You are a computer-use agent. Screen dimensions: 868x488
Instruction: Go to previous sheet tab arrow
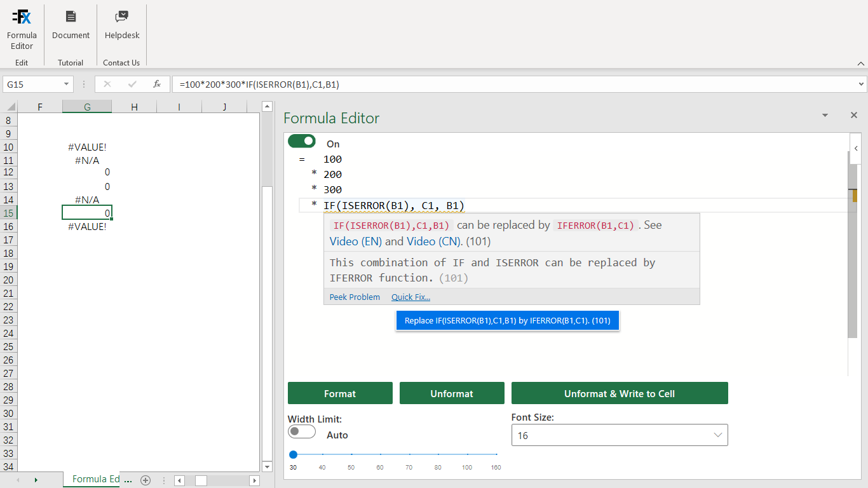[17, 480]
